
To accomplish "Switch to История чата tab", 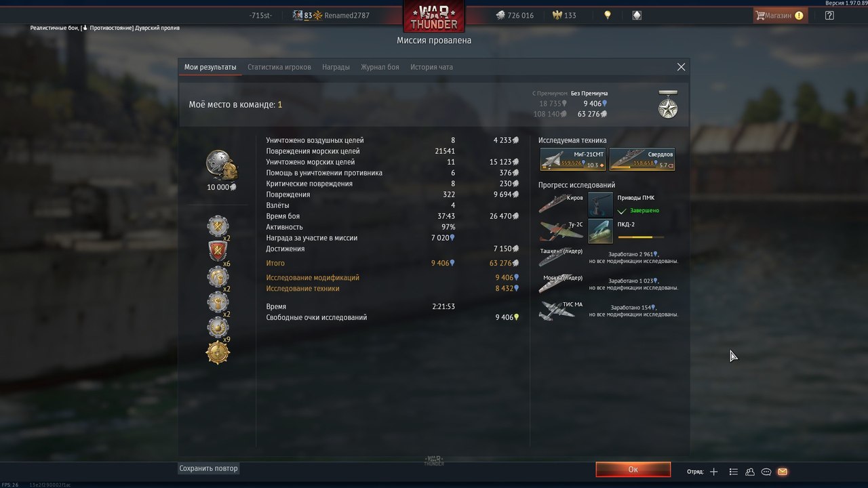I will tap(431, 67).
